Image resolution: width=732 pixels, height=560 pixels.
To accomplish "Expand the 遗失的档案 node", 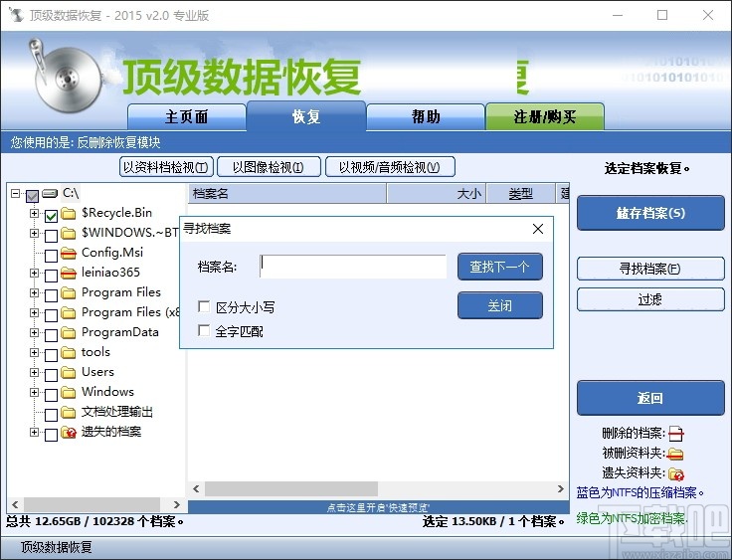I will (x=34, y=432).
